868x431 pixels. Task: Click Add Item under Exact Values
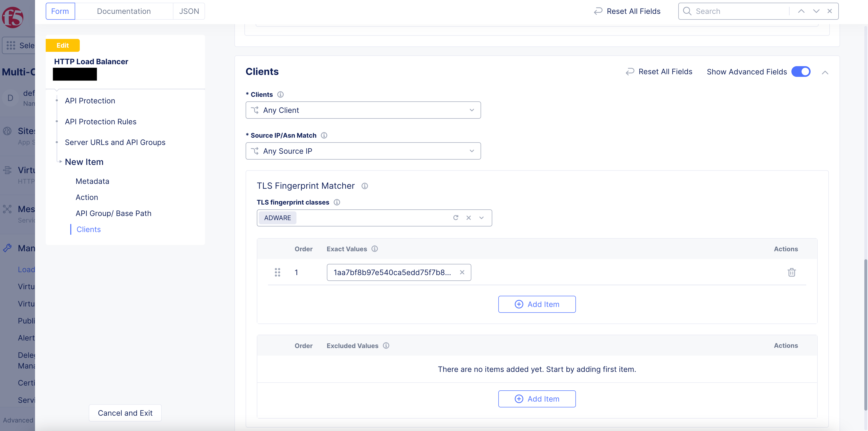(537, 304)
